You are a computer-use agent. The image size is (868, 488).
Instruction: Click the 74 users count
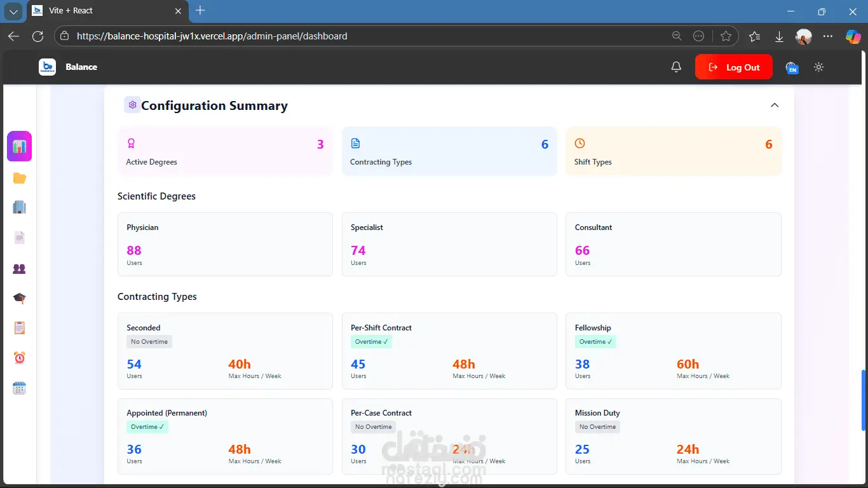tap(358, 250)
